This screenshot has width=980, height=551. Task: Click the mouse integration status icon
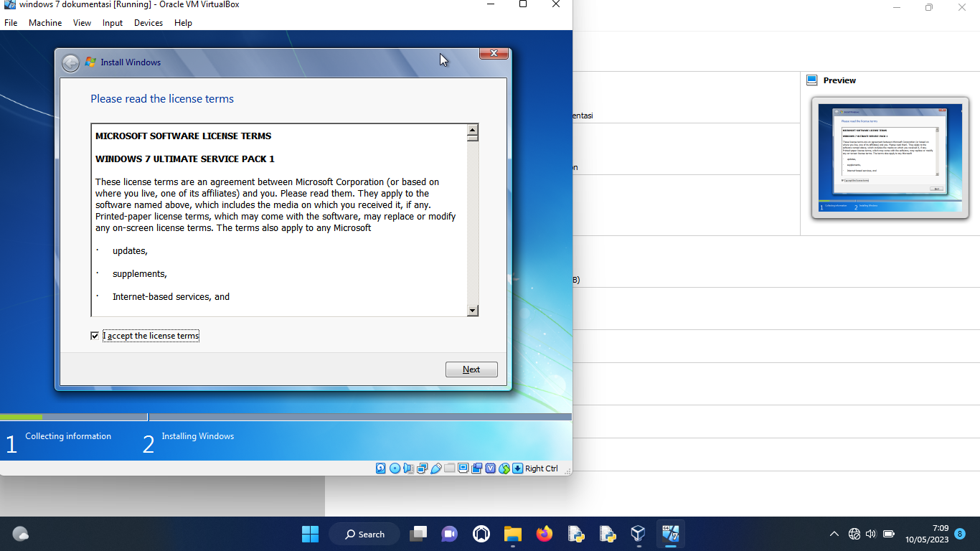[x=504, y=468]
